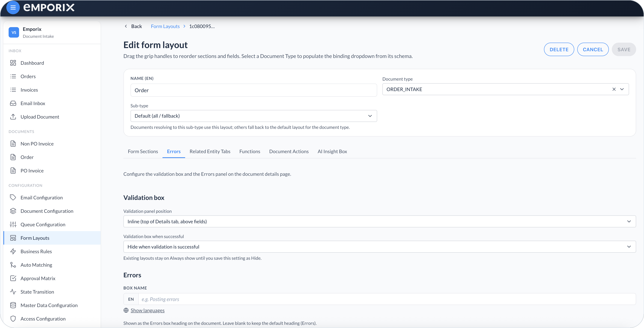Click the EMPORIX logo
The height and width of the screenshot is (328, 644).
click(x=49, y=7)
